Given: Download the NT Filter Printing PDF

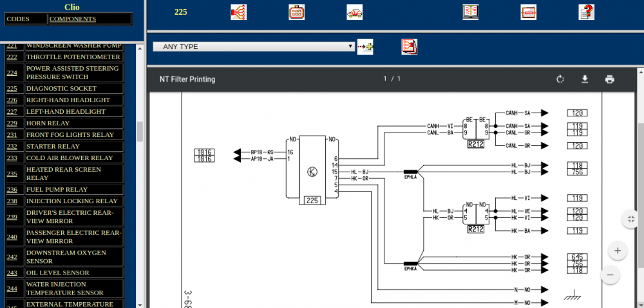Looking at the screenshot, I should coord(585,79).
